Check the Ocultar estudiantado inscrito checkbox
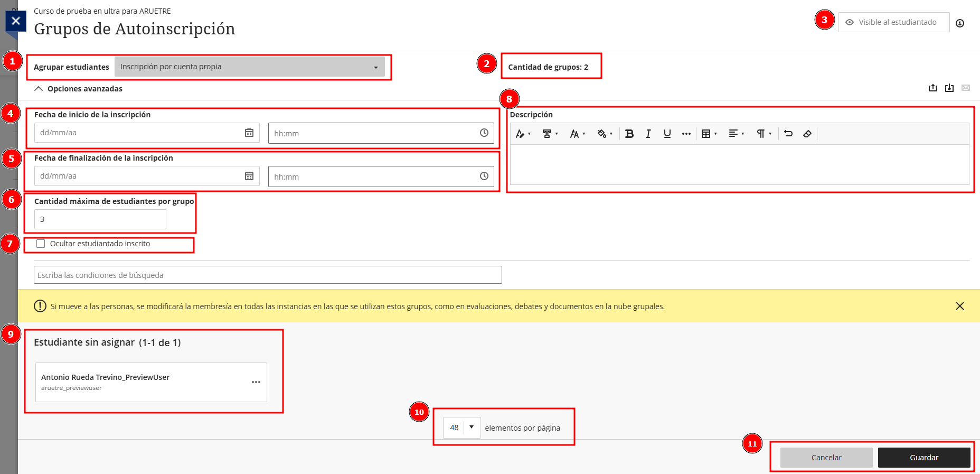This screenshot has height=474, width=980. pyautogui.click(x=41, y=244)
